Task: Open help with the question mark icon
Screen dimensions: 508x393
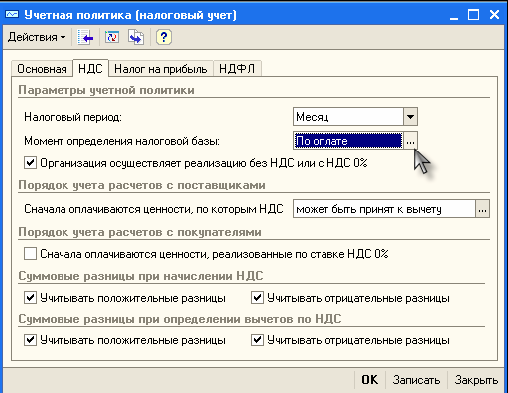Action: click(163, 37)
